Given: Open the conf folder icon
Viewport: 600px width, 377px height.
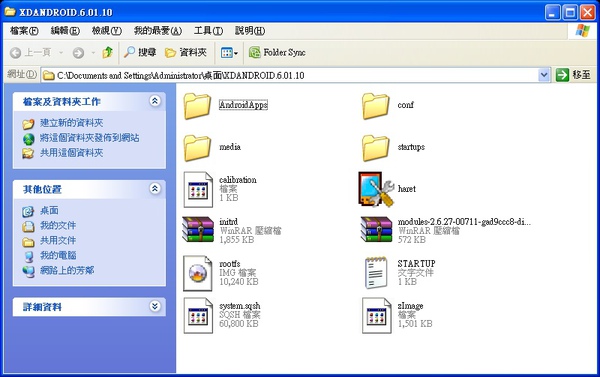Looking at the screenshot, I should point(376,106).
